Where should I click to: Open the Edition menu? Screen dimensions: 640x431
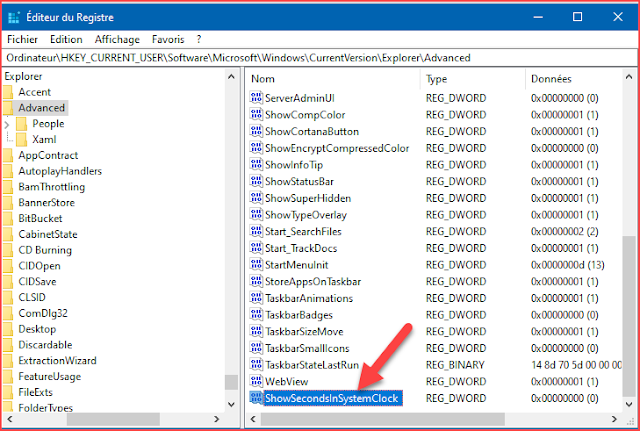point(66,40)
